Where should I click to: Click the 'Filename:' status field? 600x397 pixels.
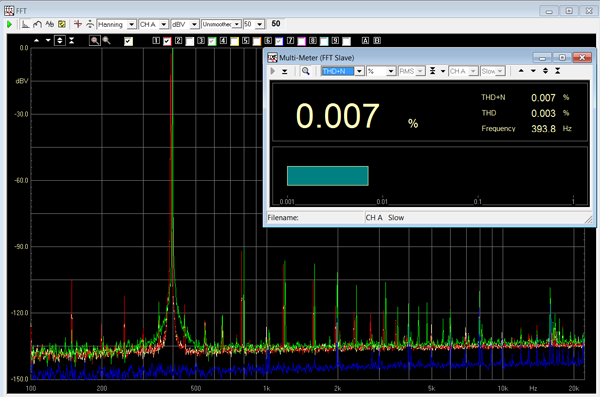315,218
